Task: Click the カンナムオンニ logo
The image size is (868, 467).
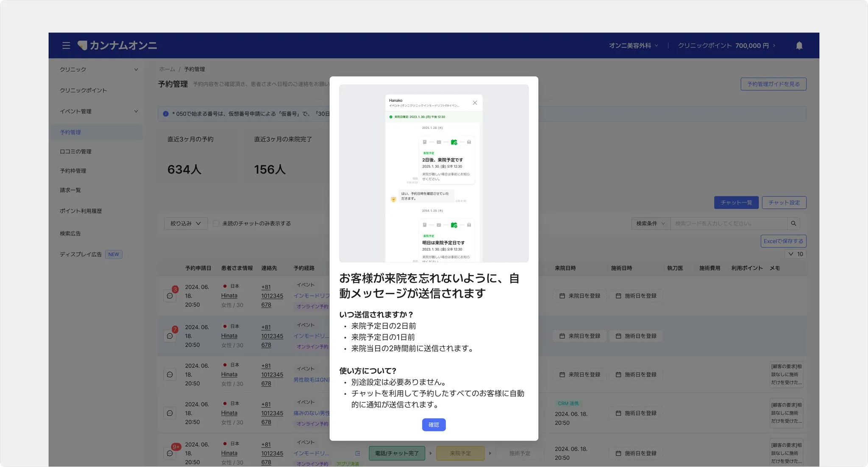Action: coord(117,45)
